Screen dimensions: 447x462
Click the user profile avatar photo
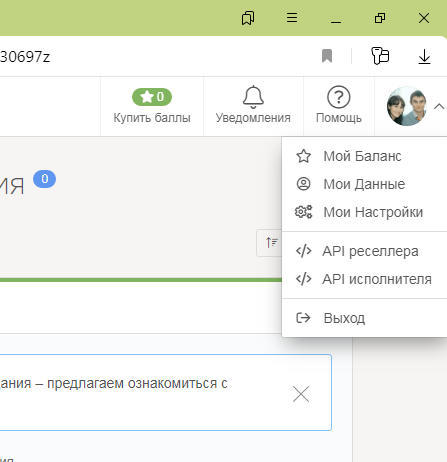[407, 106]
